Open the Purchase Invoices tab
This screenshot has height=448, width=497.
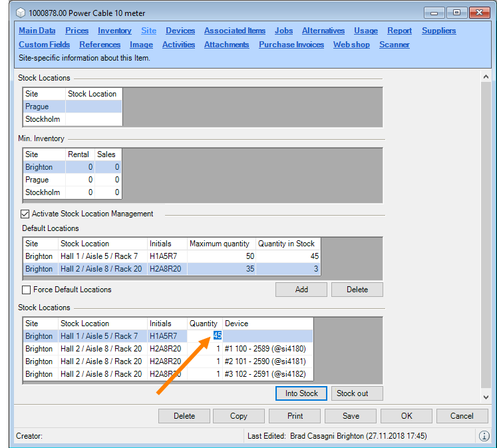pyautogui.click(x=291, y=45)
